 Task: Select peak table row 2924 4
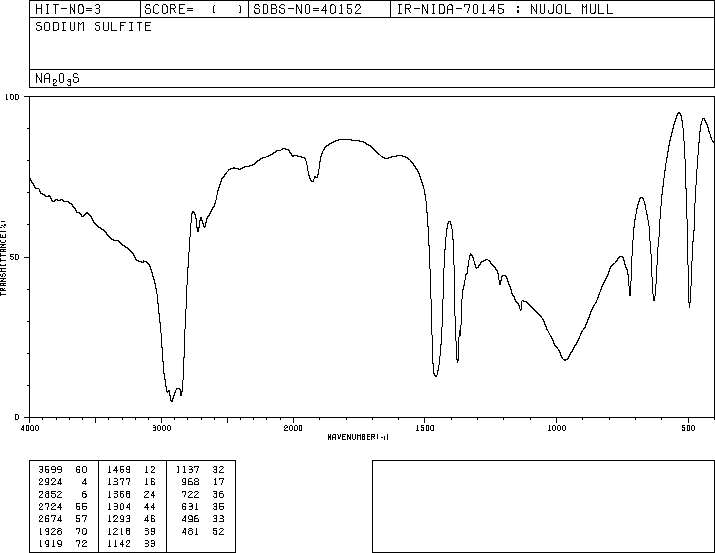click(63, 482)
